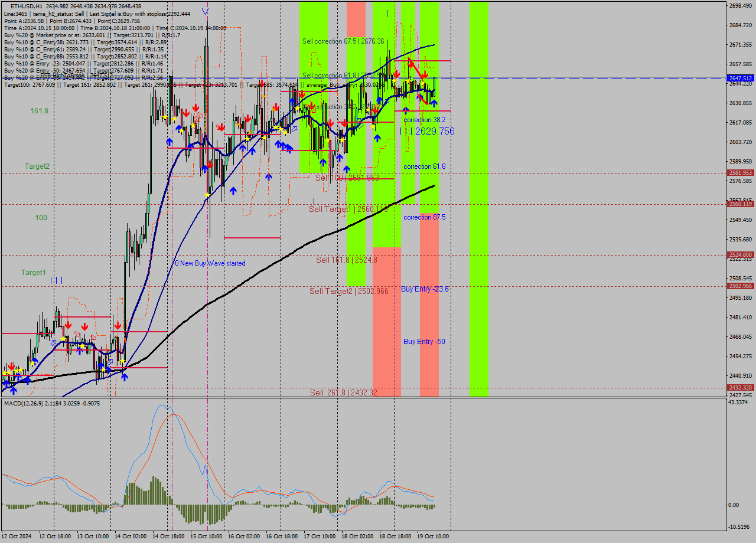Image resolution: width=756 pixels, height=543 pixels.
Task: Click the MACD scale value 43.3374
Action: [738, 403]
